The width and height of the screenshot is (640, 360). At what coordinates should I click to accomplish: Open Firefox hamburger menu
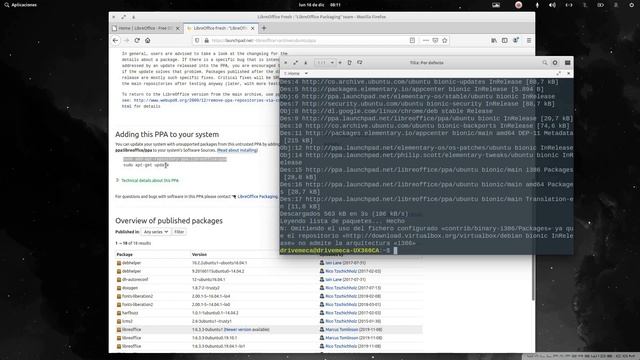coord(529,40)
